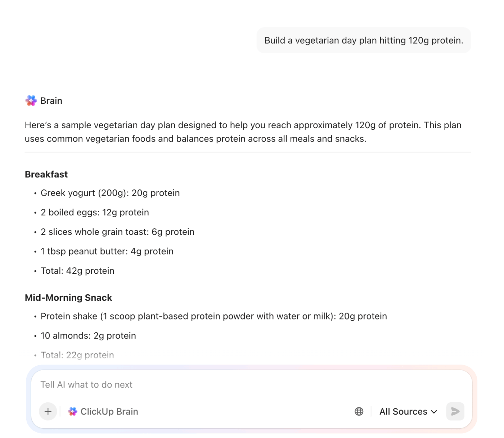Image resolution: width=504 pixels, height=438 pixels.
Task: Select the Total: 42g protein line
Action: 77,271
